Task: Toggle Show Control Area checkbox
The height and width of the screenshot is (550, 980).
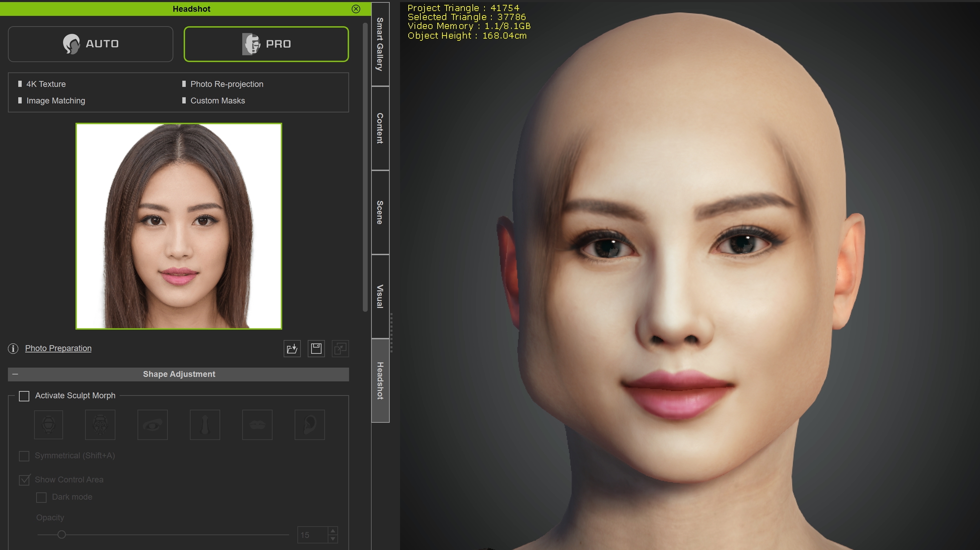Action: pos(24,480)
